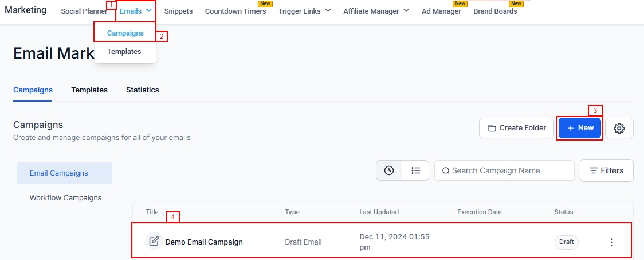Open Workflow Campaigns in the sidebar
This screenshot has width=644, height=260.
coord(65,198)
